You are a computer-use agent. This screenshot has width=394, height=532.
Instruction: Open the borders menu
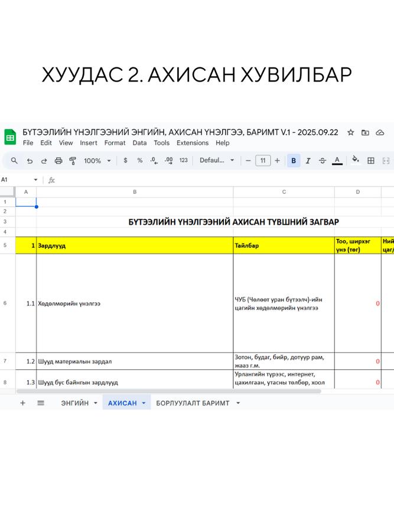tap(371, 160)
